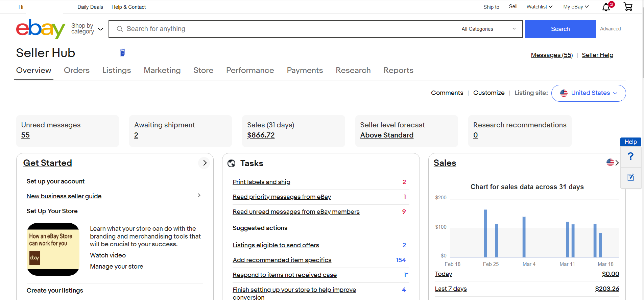Click the US flag icon in Sales panel
This screenshot has height=300, width=644.
(610, 162)
